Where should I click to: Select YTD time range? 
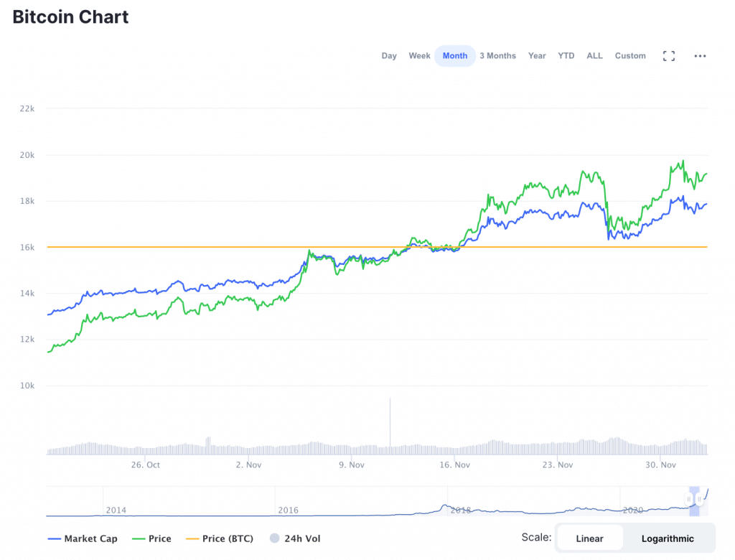566,56
